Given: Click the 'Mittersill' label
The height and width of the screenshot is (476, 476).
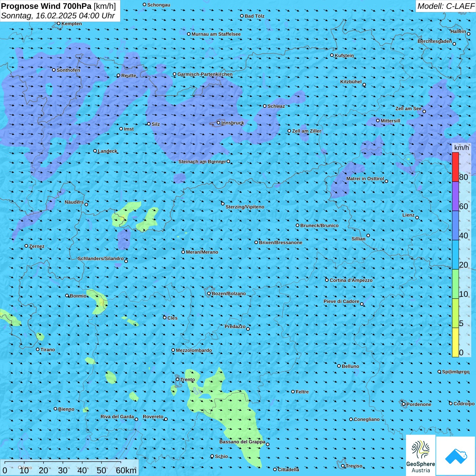Looking at the screenshot, I should click(390, 121).
